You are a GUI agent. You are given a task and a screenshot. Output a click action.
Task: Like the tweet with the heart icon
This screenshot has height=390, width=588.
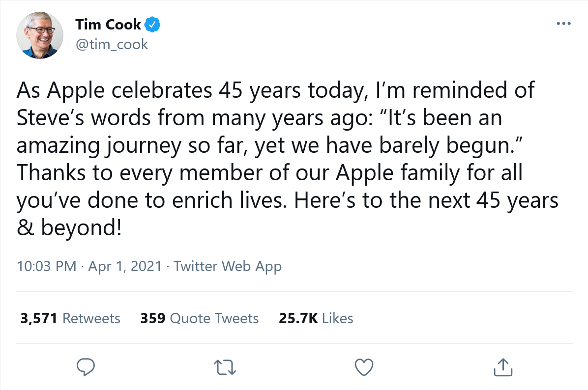pos(364,366)
